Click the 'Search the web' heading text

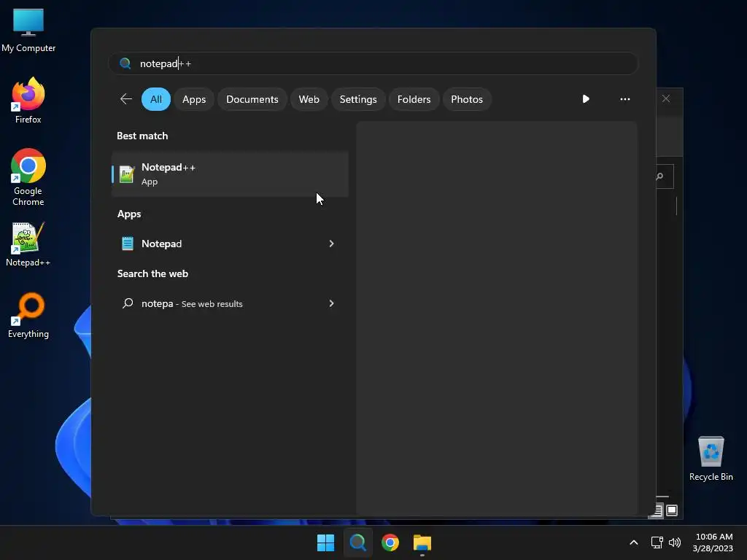152,273
